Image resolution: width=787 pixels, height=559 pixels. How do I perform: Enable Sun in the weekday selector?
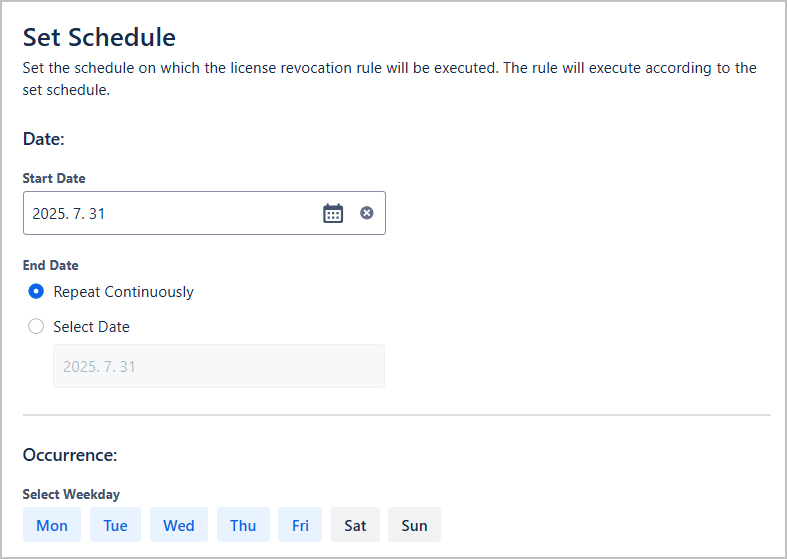415,525
